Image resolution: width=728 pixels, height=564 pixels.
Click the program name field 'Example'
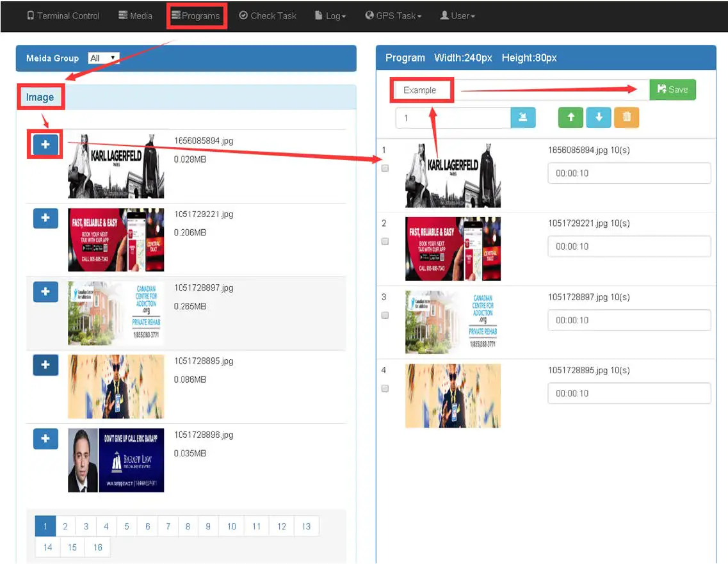coord(521,90)
